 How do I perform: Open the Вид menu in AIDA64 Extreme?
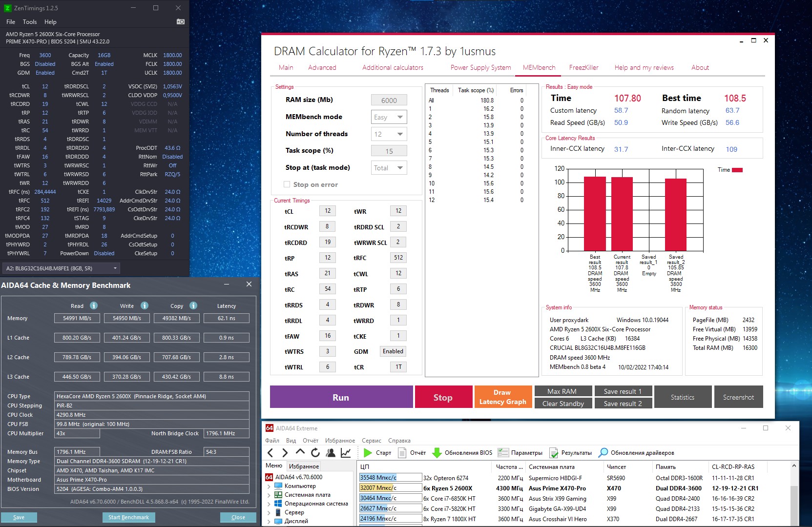(291, 440)
